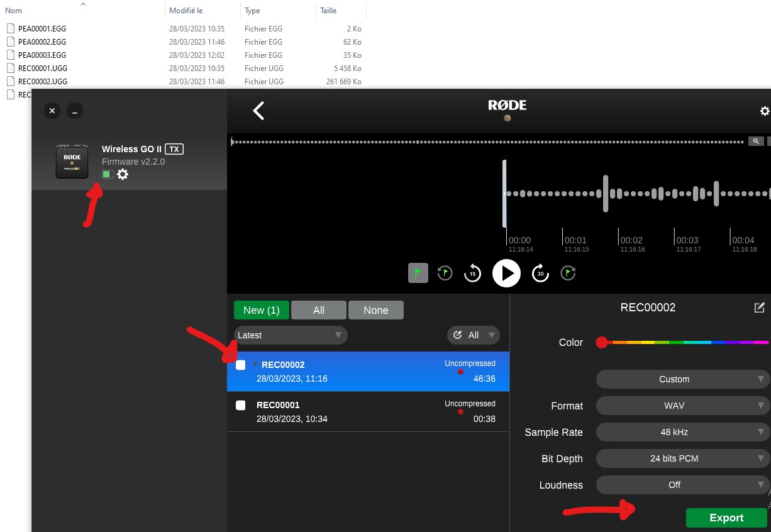Click the None selection button
Screen dimensions: 771x532
click(x=376, y=310)
